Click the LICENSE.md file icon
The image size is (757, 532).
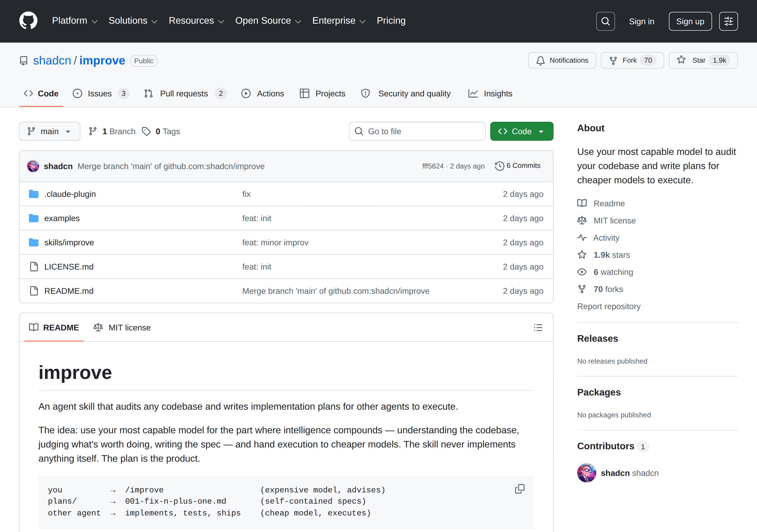click(x=34, y=267)
